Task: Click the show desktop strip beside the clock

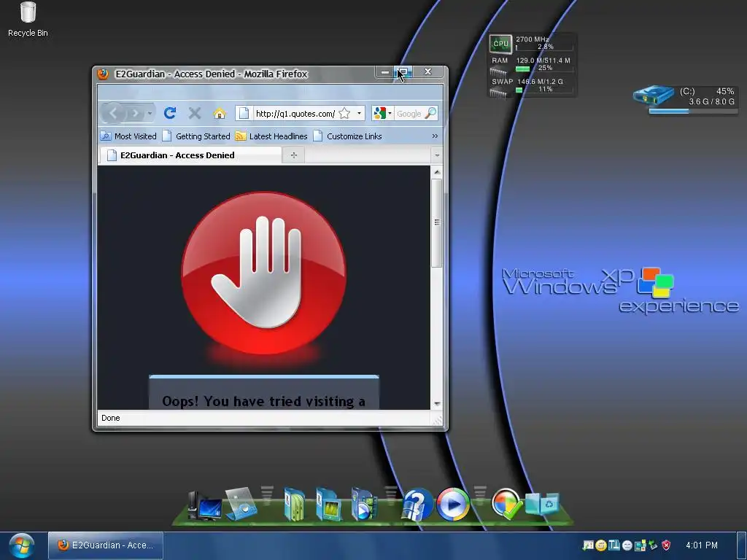Action: pyautogui.click(x=741, y=545)
